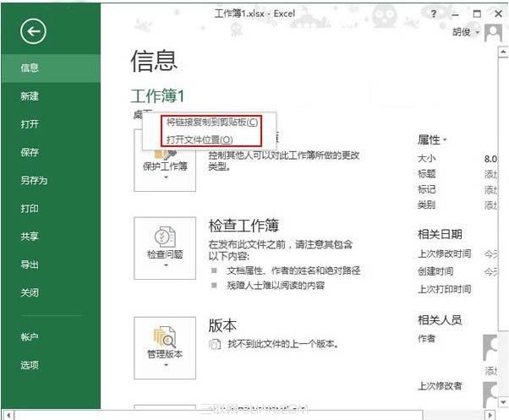Click the 版本 heading
509x420 pixels.
pos(222,325)
